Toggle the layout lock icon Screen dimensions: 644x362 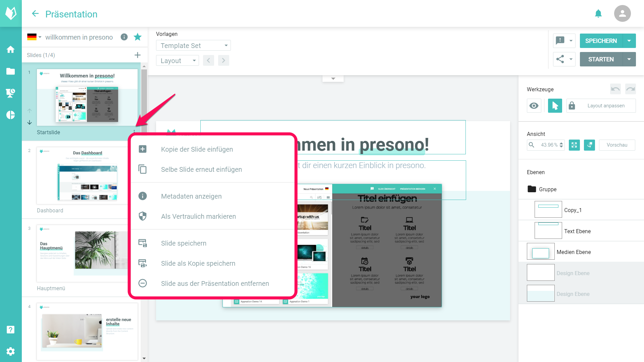click(x=572, y=106)
